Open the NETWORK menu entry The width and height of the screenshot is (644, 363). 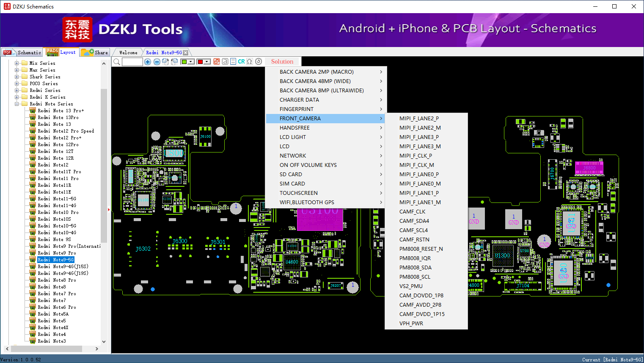click(326, 156)
